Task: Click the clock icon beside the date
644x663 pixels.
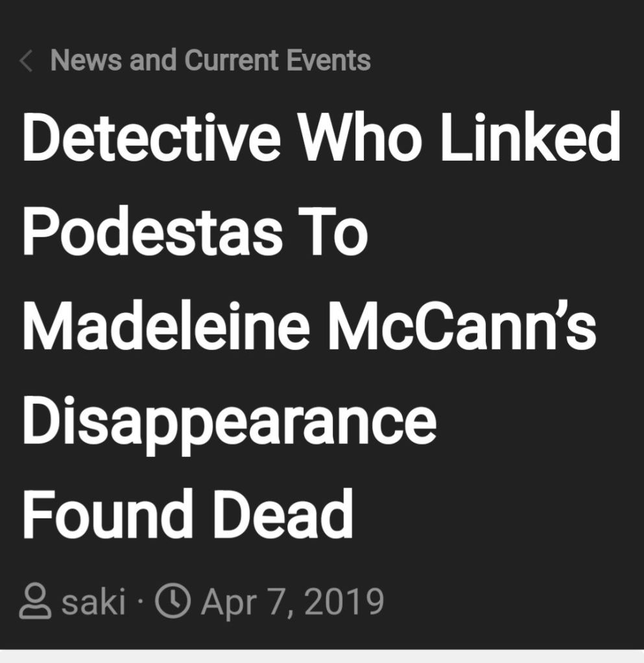Action: pos(173,601)
